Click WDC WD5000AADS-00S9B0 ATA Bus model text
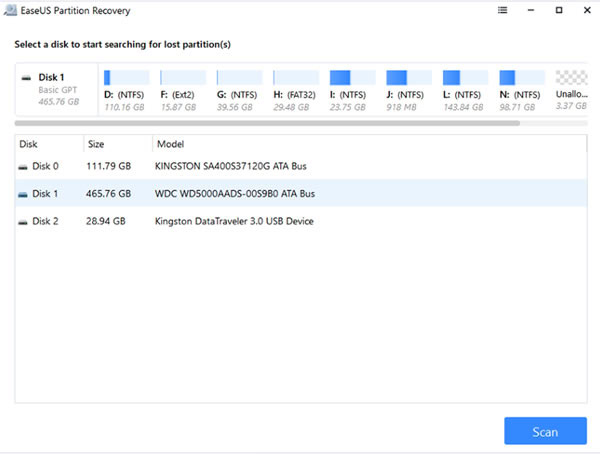Image resolution: width=600 pixels, height=454 pixels. [235, 194]
